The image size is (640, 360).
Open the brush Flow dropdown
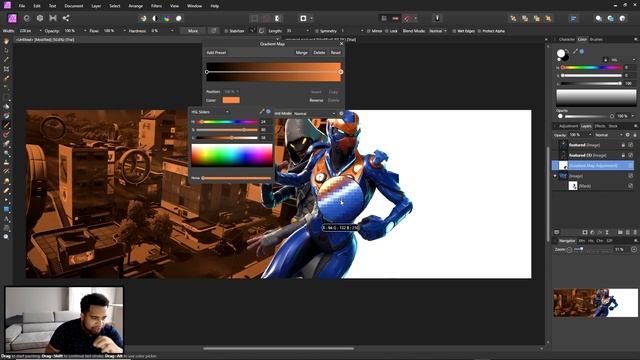[124, 31]
